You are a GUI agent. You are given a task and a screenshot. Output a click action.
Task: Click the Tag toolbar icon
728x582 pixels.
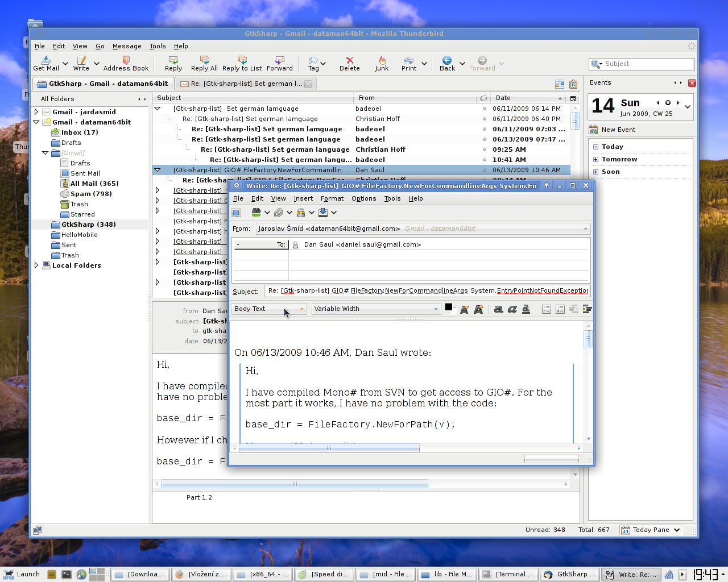coord(313,63)
